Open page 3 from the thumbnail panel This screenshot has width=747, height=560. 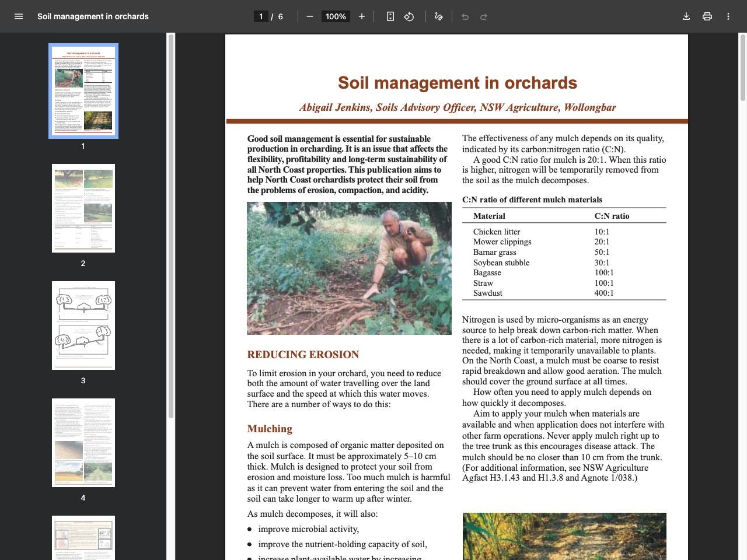(x=83, y=325)
